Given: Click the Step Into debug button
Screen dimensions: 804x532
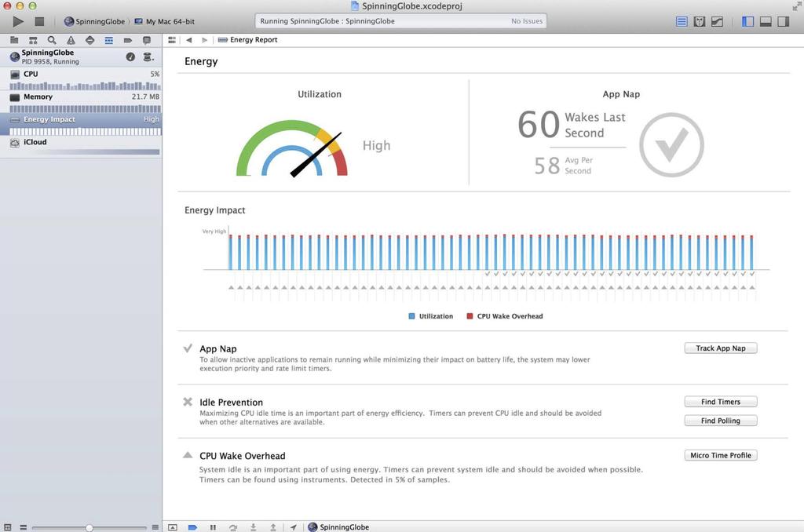Looking at the screenshot, I should coord(254,527).
